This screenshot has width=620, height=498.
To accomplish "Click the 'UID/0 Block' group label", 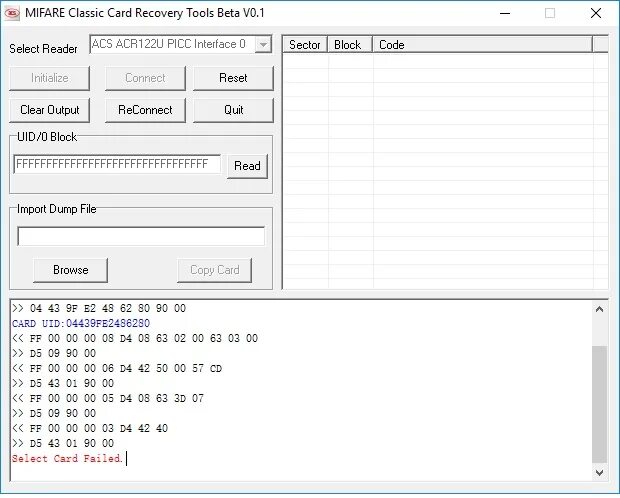I will click(47, 137).
